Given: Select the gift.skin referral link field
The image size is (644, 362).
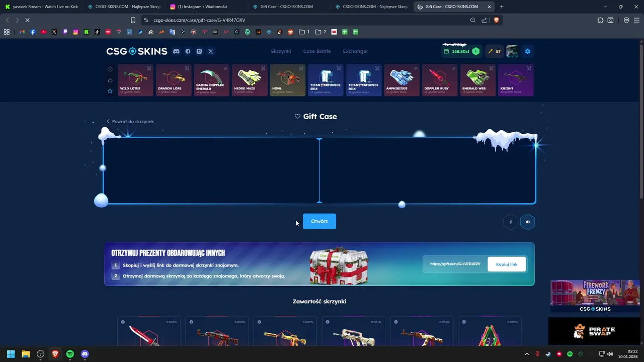Looking at the screenshot, I should [x=455, y=264].
